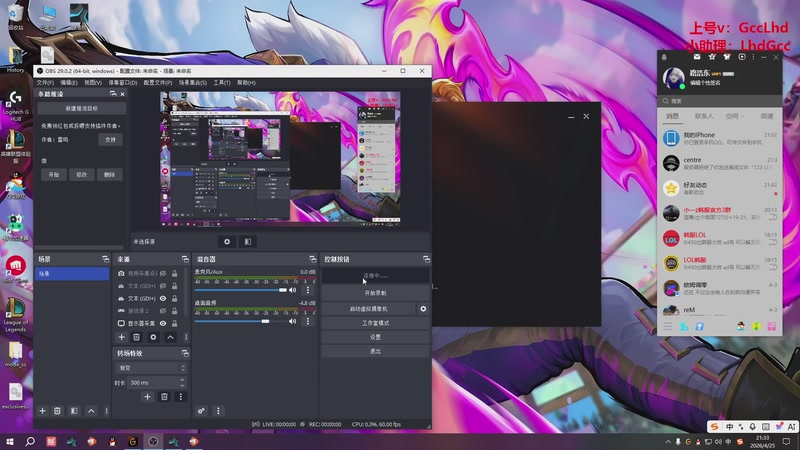Close the 多路推流 dock panel

[122, 94]
